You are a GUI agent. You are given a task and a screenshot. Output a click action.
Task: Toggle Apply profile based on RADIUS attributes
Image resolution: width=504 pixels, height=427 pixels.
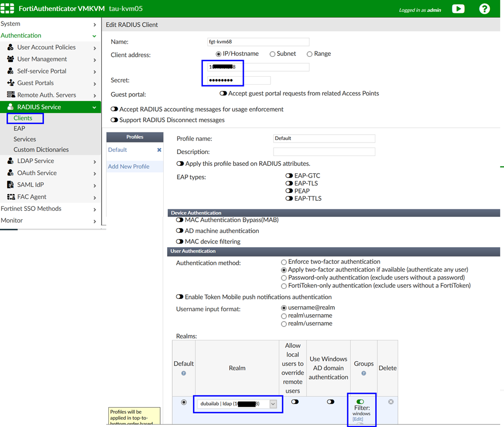point(180,164)
